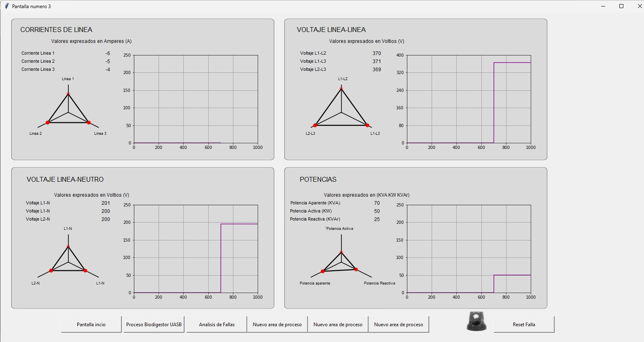The image size is (644, 342).
Task: Click Nuevo area de proceso button nearest the siren
Action: pyautogui.click(x=398, y=325)
